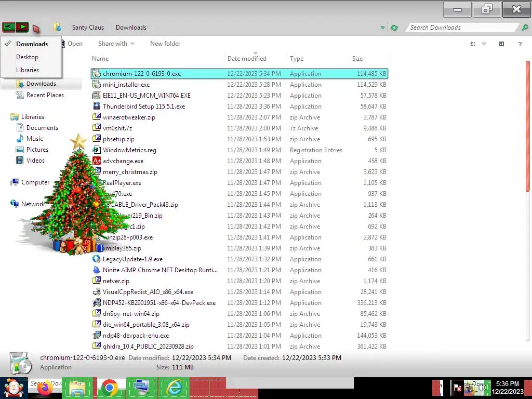The image size is (532, 399).
Task: Go forward using the red arrow button
Action: (22, 27)
